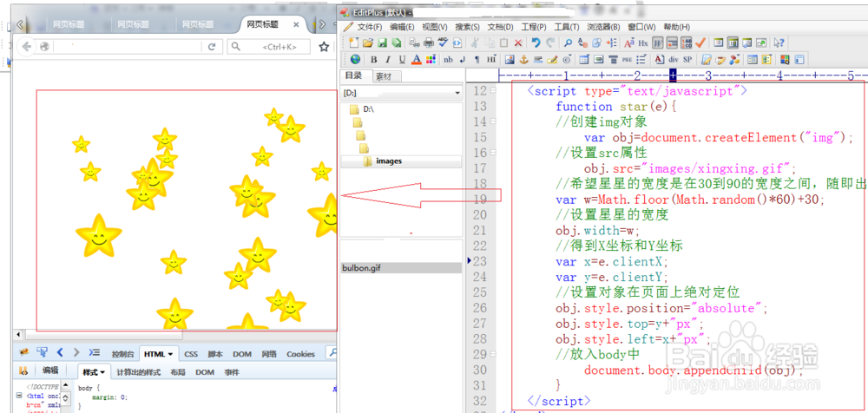The height and width of the screenshot is (413, 868).
Task: Open the 样式 panel dropdown in Firebug
Action: (102, 372)
